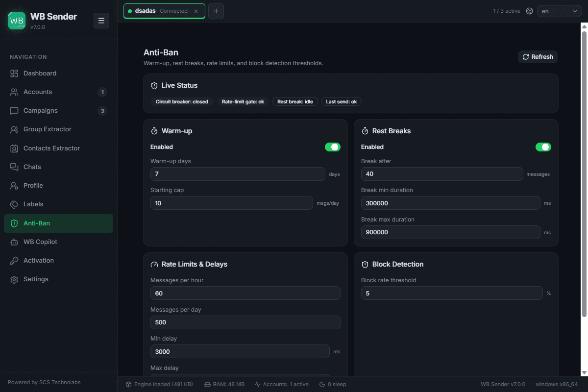588x392 pixels.
Task: Click the vertical page scrollbar
Action: [584, 174]
